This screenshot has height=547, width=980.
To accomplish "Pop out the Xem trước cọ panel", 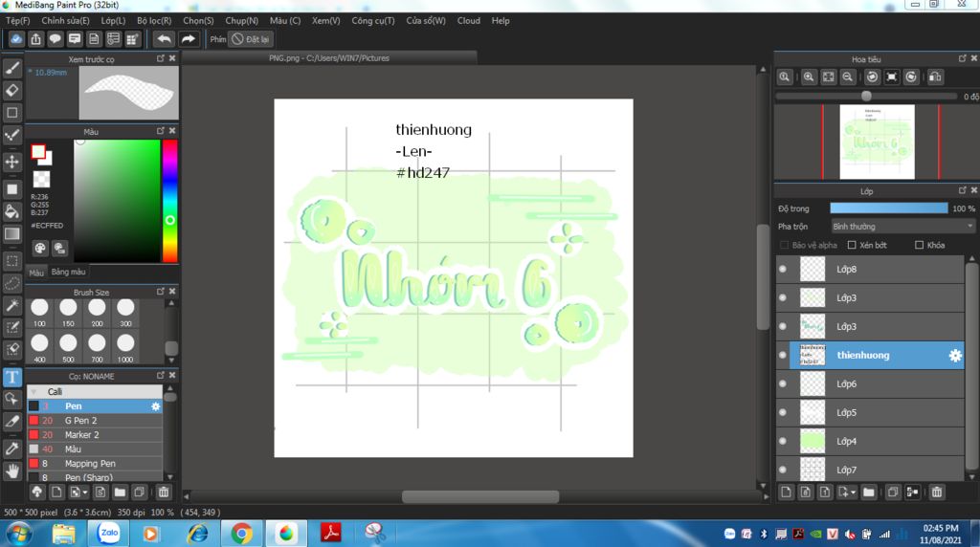I will click(161, 58).
